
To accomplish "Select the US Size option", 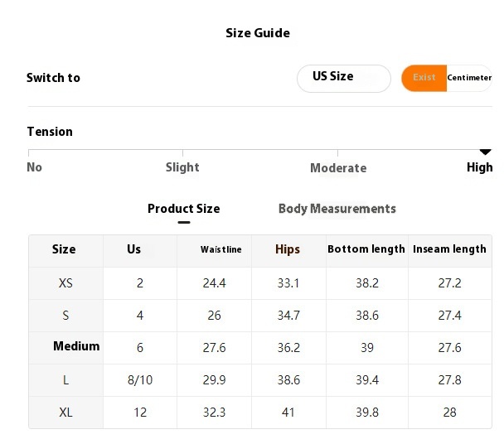I will click(x=343, y=78).
